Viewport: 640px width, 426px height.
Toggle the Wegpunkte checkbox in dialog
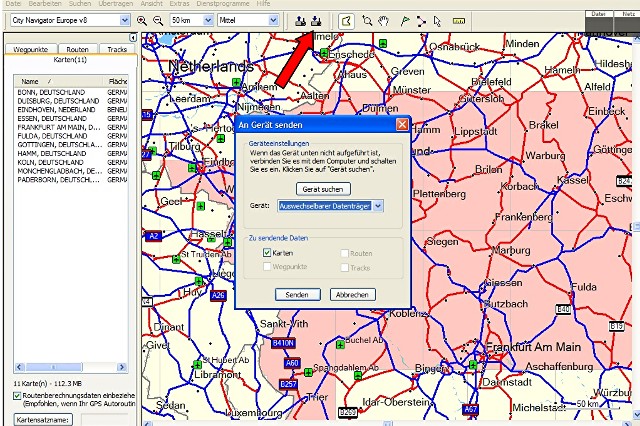267,266
